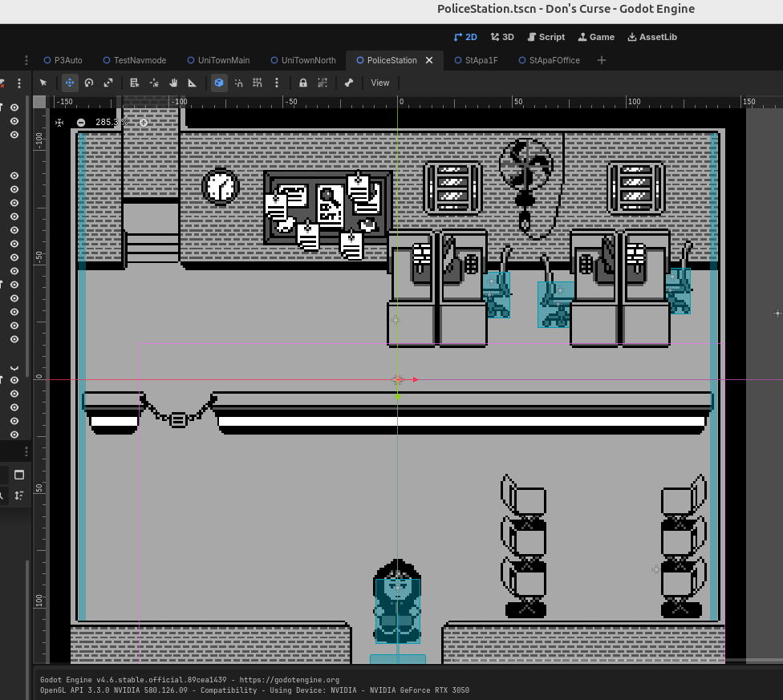Open the StApaFOffice scene tab
The width and height of the screenshot is (783, 700).
click(550, 60)
